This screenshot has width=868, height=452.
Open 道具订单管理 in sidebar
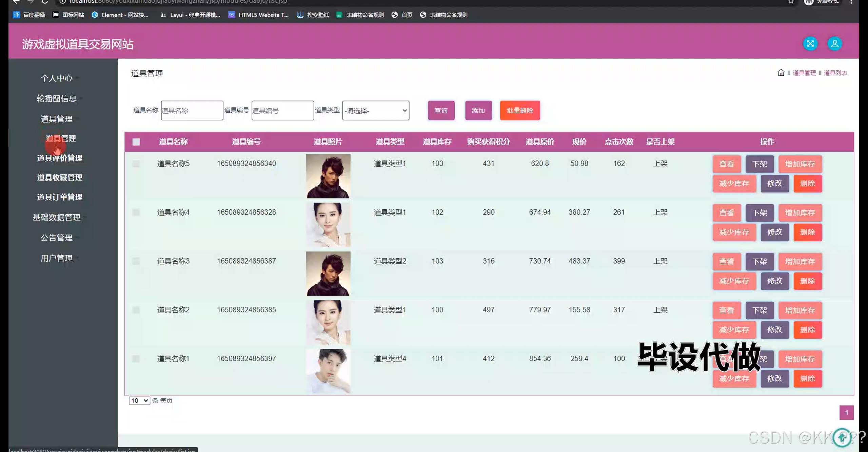[60, 197]
